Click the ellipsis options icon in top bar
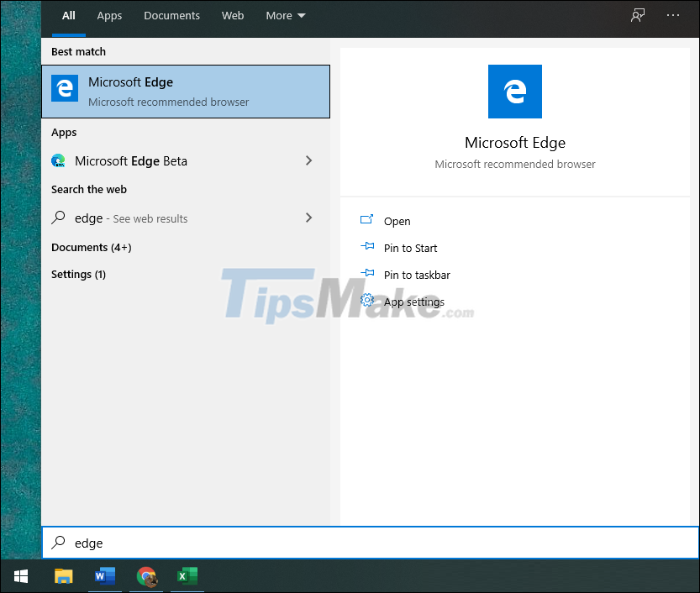The image size is (700, 593). click(x=673, y=15)
